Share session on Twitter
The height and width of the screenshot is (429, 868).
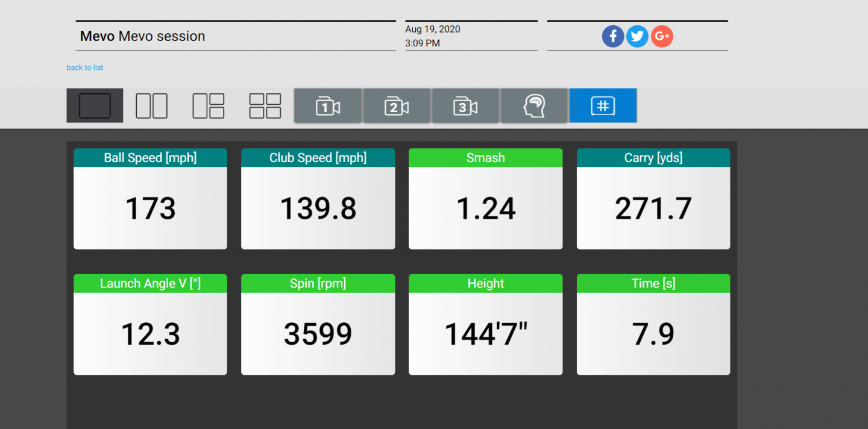coord(637,37)
